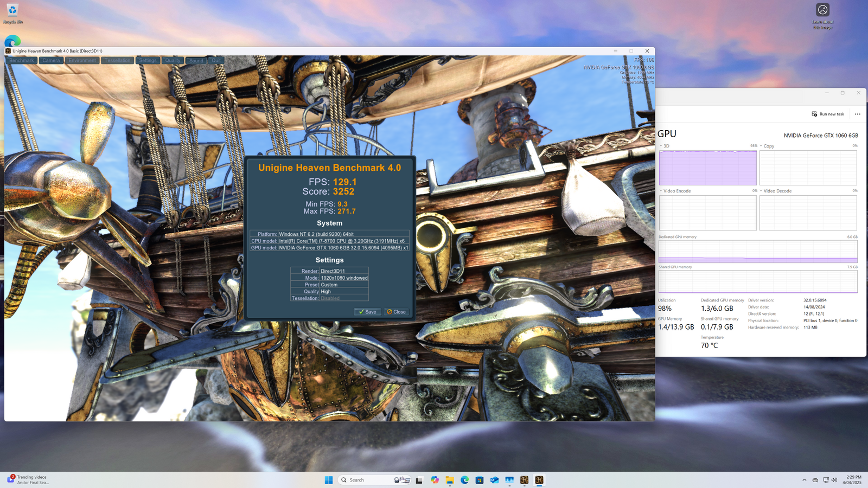Viewport: 868px width, 488px height.
Task: Click the Dedicated GPU memory graph
Action: coord(758,252)
